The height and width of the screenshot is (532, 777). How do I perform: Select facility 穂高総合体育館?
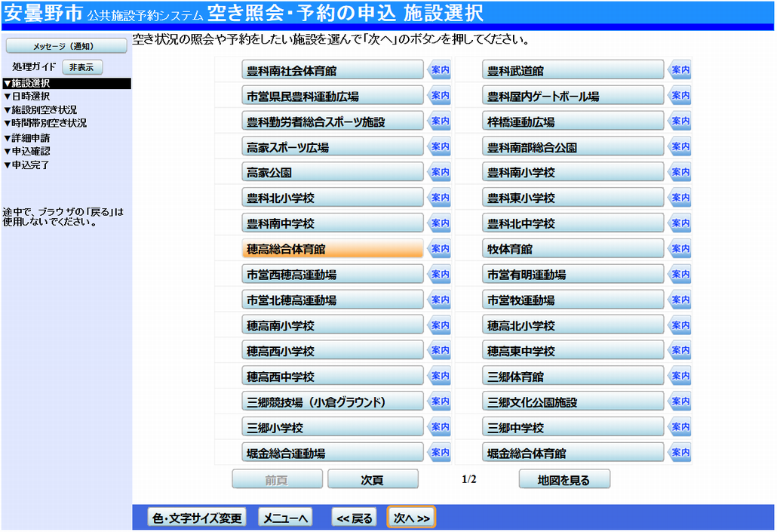point(333,249)
